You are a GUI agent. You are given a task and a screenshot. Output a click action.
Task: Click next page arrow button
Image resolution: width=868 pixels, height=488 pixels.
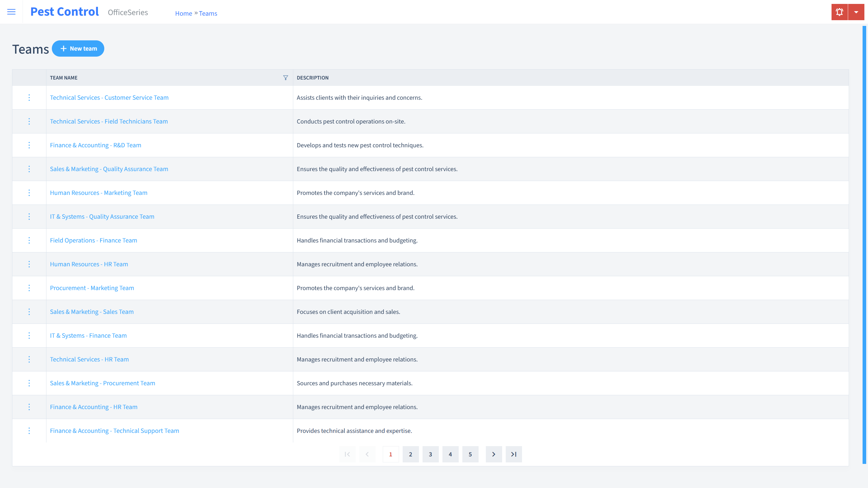click(494, 454)
